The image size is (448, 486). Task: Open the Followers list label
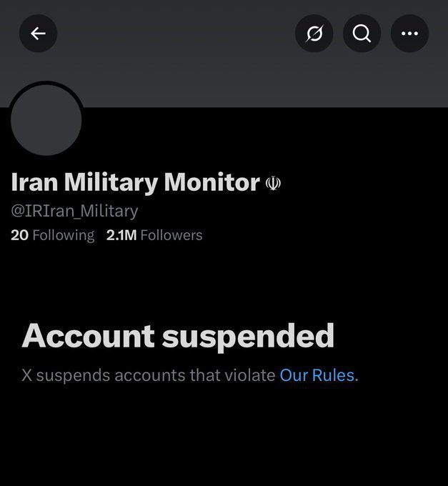[x=171, y=235]
